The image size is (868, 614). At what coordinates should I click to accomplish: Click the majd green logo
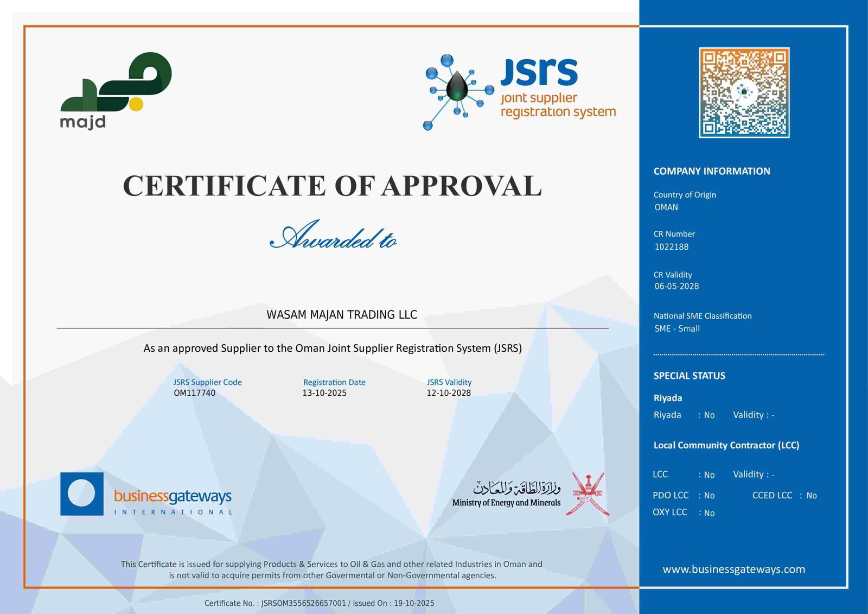pyautogui.click(x=116, y=90)
